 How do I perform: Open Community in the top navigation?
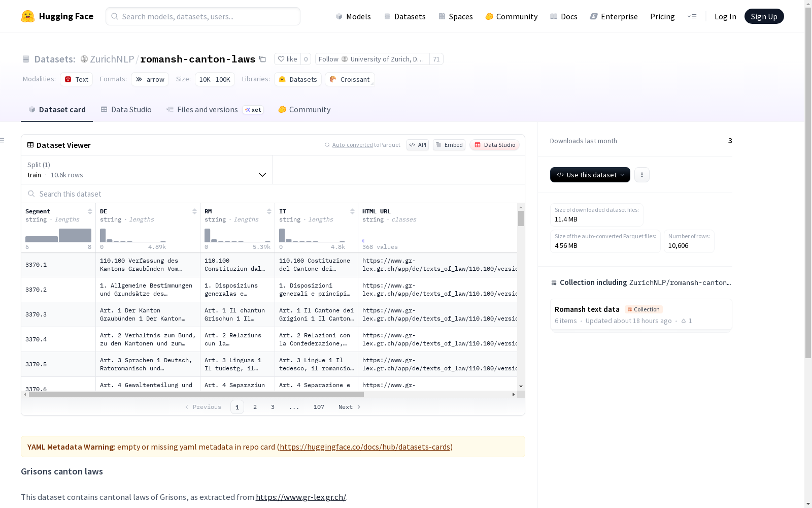click(512, 16)
